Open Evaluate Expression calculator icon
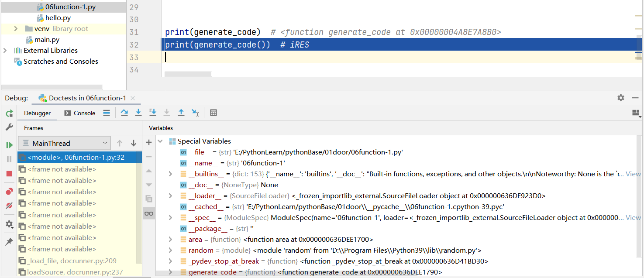Image resolution: width=644 pixels, height=278 pixels. [214, 113]
